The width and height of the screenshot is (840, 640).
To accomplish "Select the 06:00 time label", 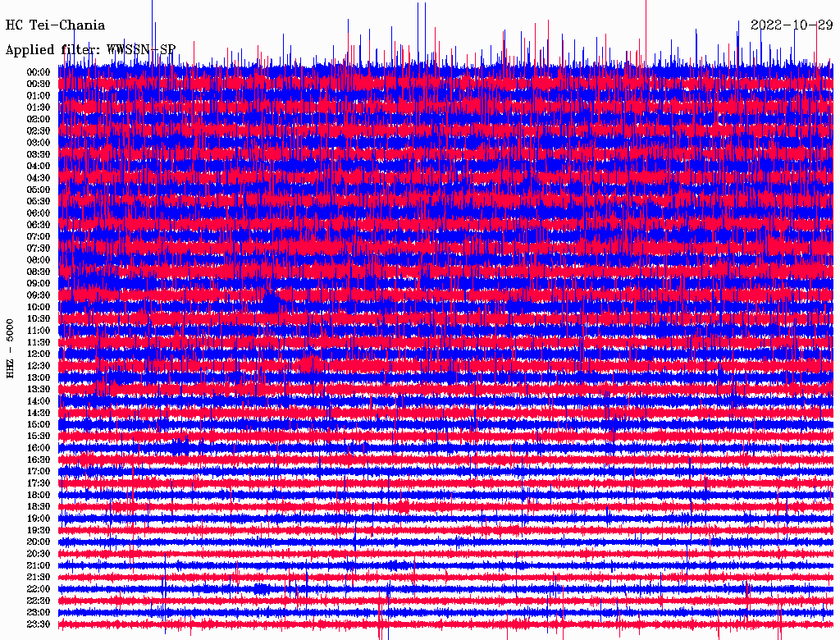I will [x=39, y=213].
